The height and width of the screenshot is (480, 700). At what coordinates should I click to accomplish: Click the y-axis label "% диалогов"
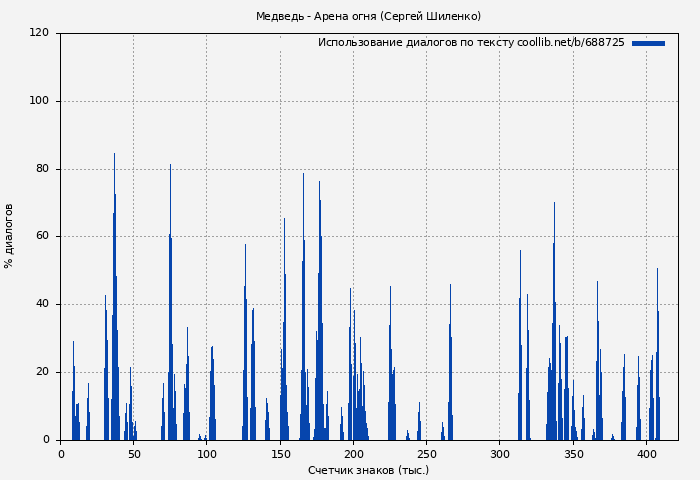pos(10,236)
